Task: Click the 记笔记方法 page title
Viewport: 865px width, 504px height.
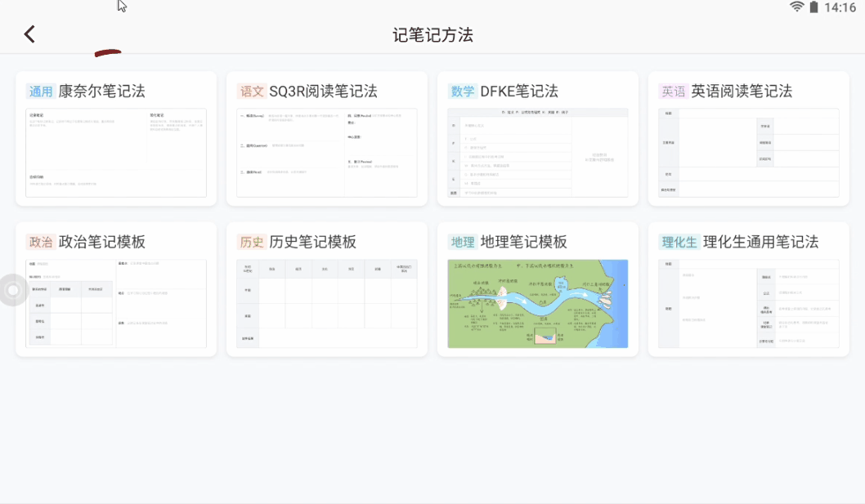Action: (432, 35)
